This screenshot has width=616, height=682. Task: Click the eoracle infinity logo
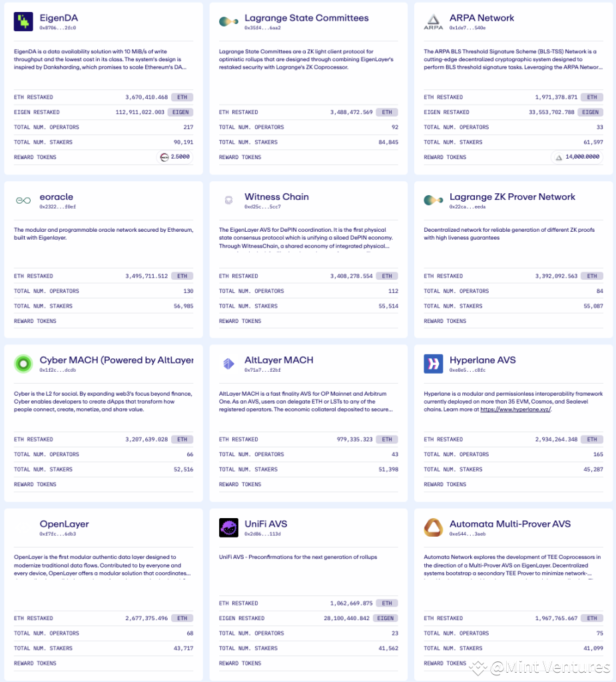pos(23,200)
